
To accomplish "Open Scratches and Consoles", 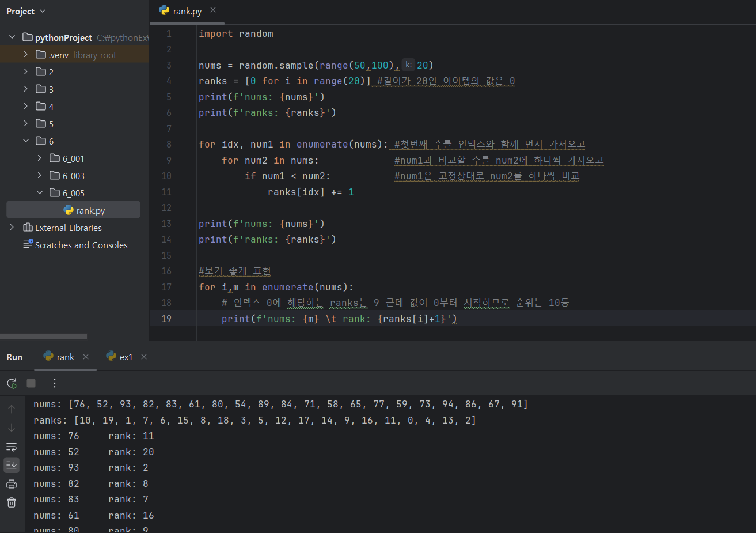I will 81,245.
